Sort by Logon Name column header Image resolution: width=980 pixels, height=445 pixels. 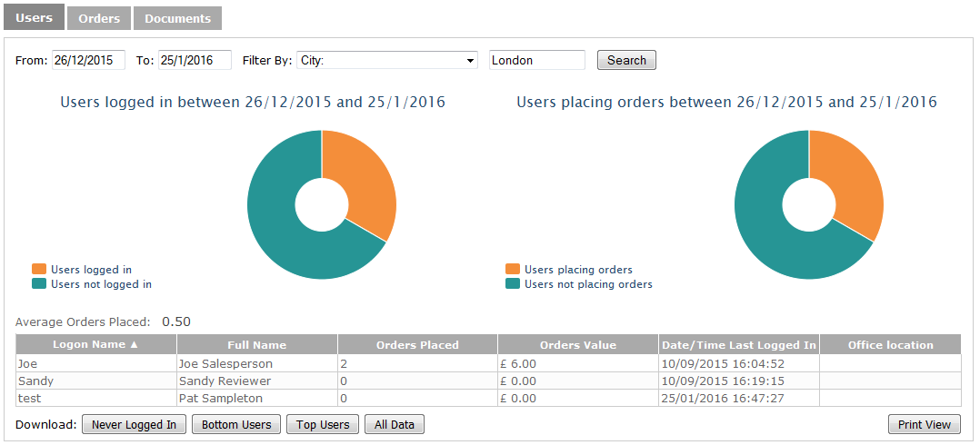pyautogui.click(x=96, y=344)
